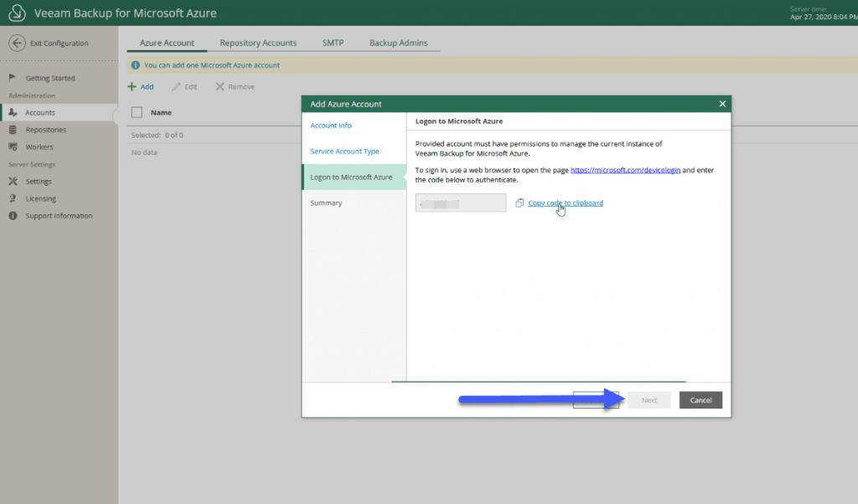Viewport: 858px width, 504px height.
Task: Go to the Backup Admins tab
Action: point(398,43)
